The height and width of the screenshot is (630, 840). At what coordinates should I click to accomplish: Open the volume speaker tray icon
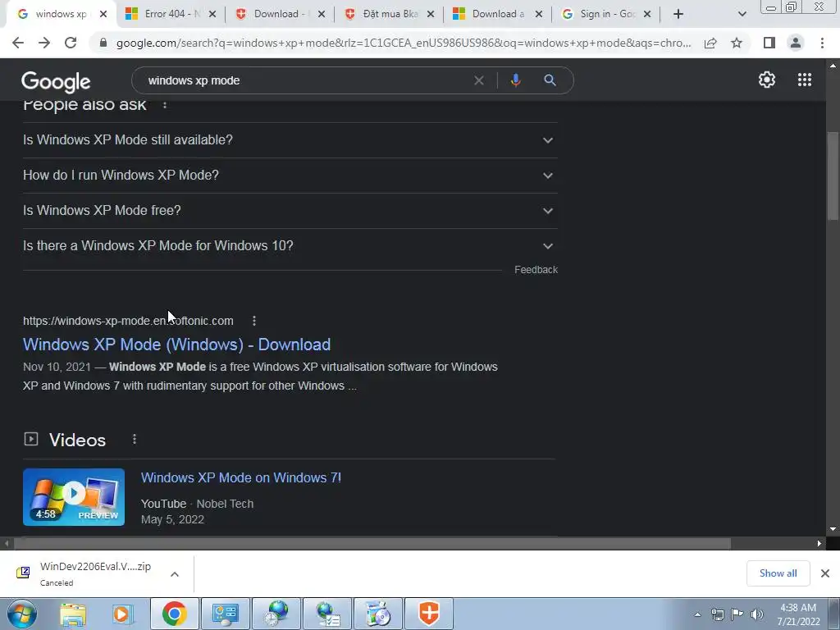757,614
